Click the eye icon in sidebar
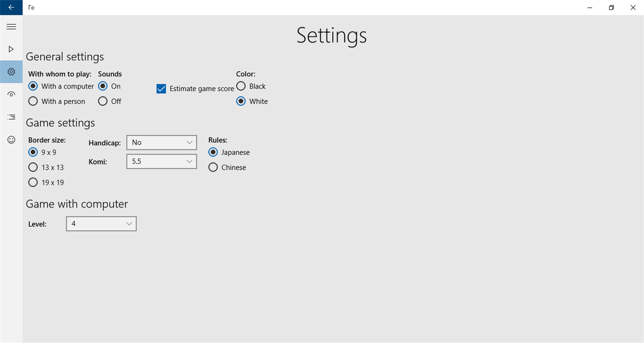The image size is (644, 343). point(11,94)
